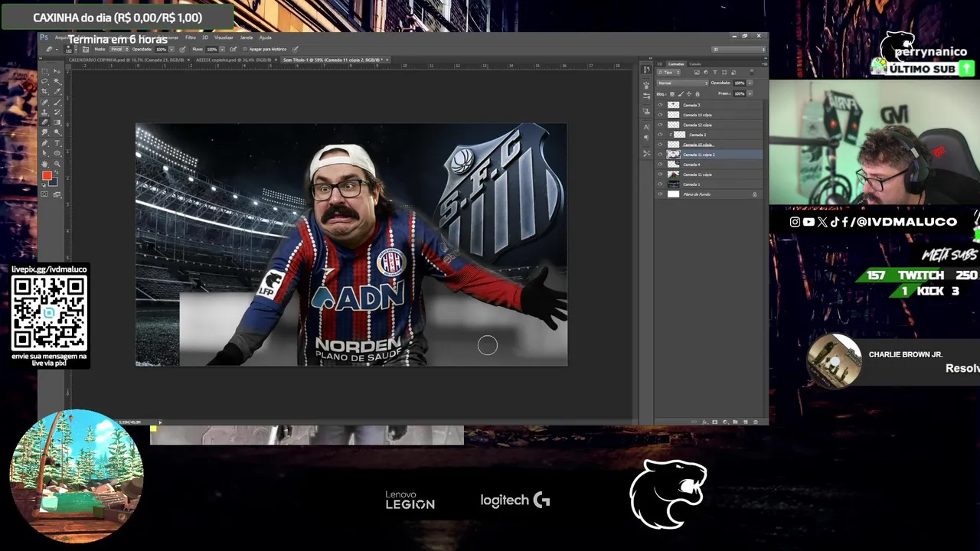Select the Ellipse shape tool
Screen dimensions: 980x551
click(57, 153)
